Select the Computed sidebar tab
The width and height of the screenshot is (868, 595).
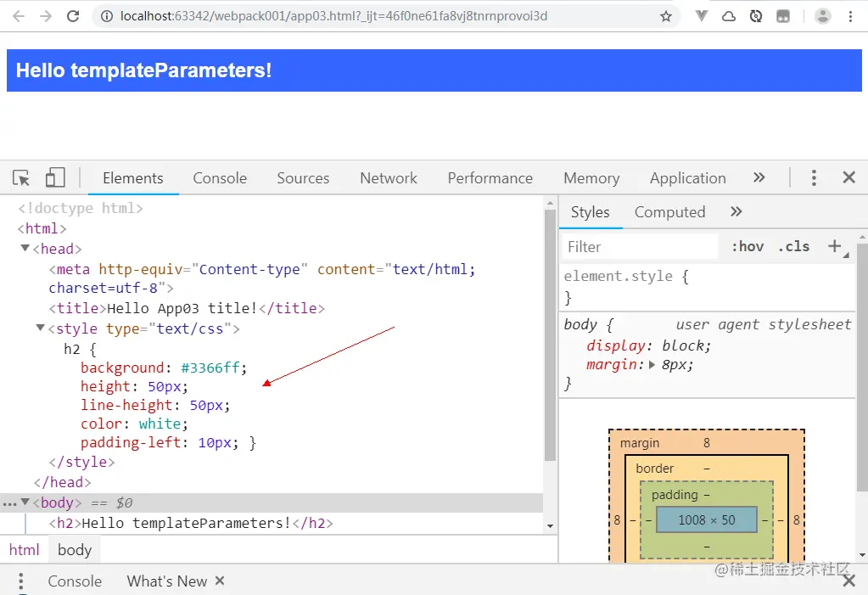[669, 212]
